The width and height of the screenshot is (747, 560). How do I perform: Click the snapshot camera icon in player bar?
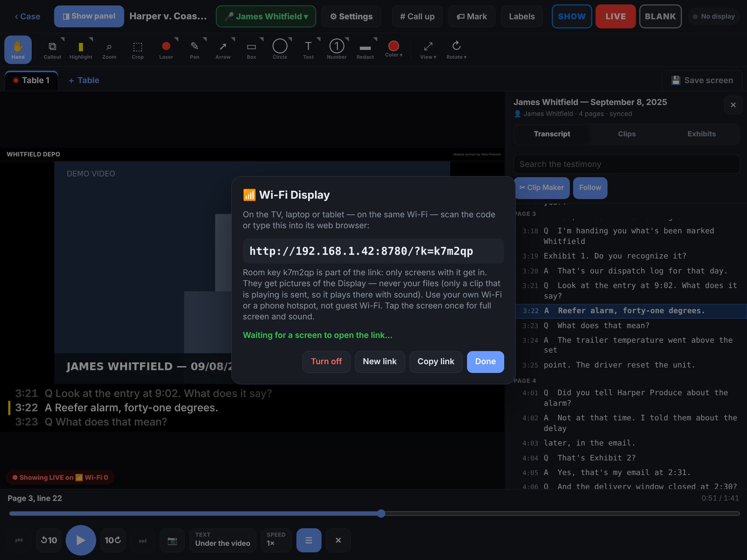click(x=172, y=540)
